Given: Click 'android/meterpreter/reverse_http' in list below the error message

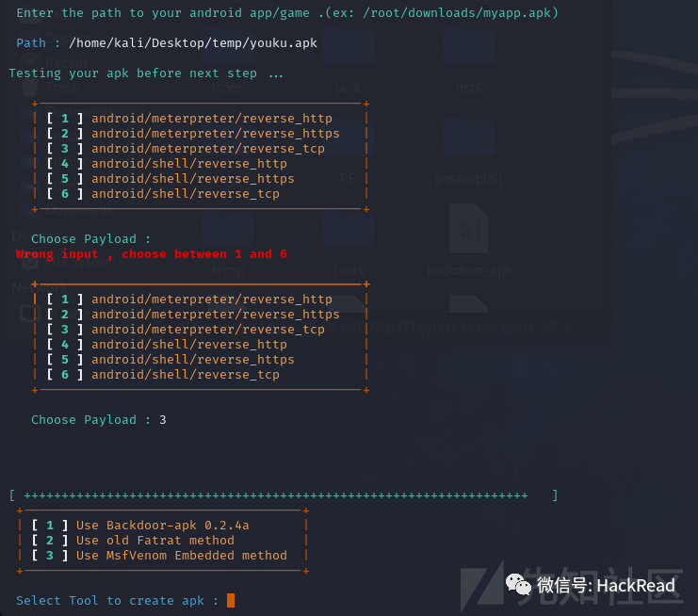Looking at the screenshot, I should click(212, 300).
